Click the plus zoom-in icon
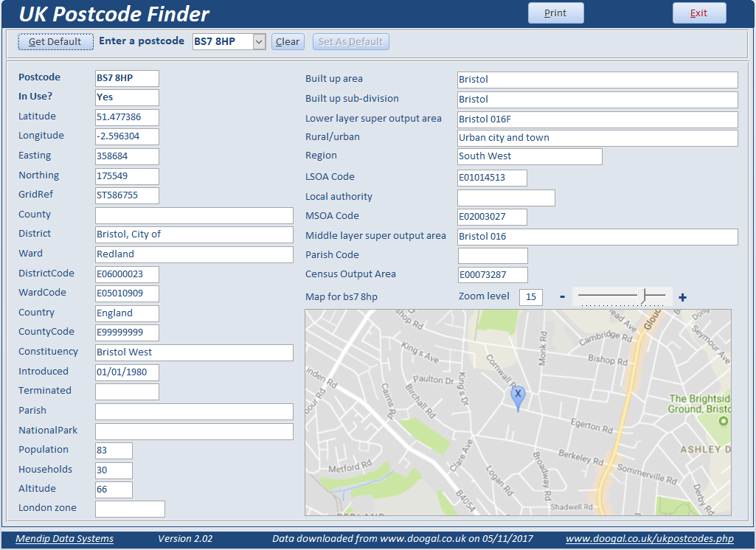Screen dimensions: 756x550 682,297
